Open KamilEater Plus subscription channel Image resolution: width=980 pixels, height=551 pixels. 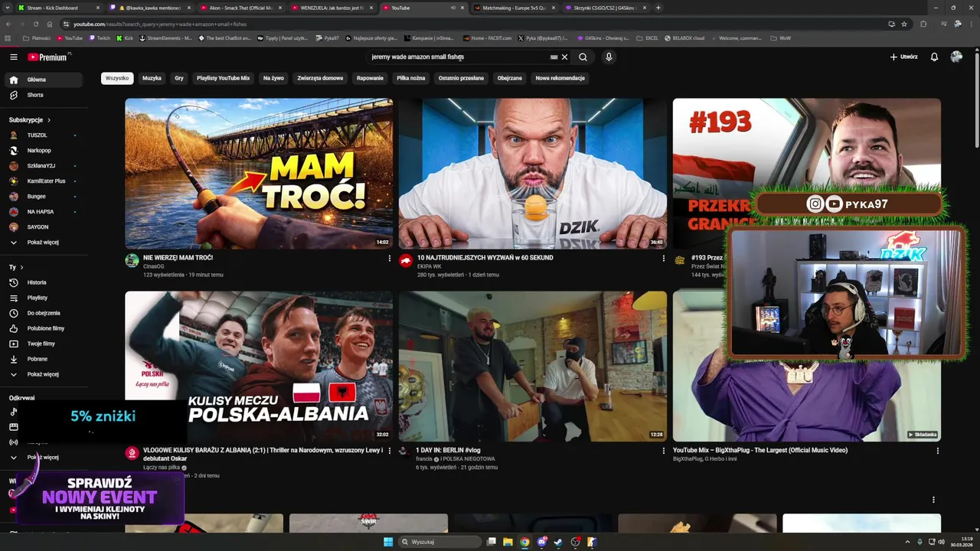pos(43,181)
